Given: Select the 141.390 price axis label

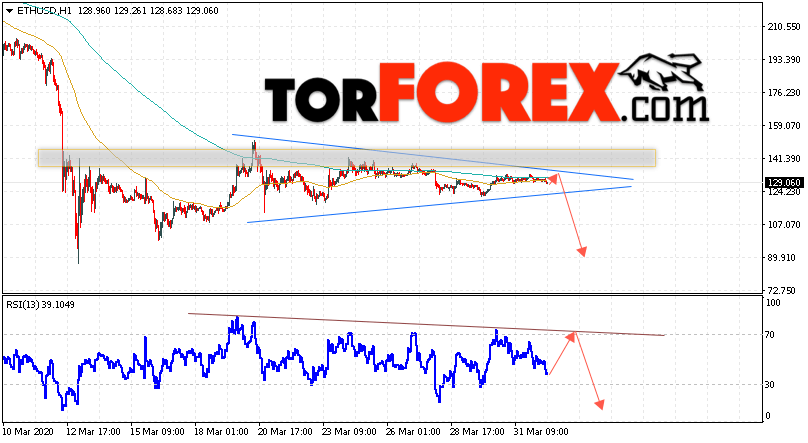Looking at the screenshot, I should pyautogui.click(x=784, y=159).
